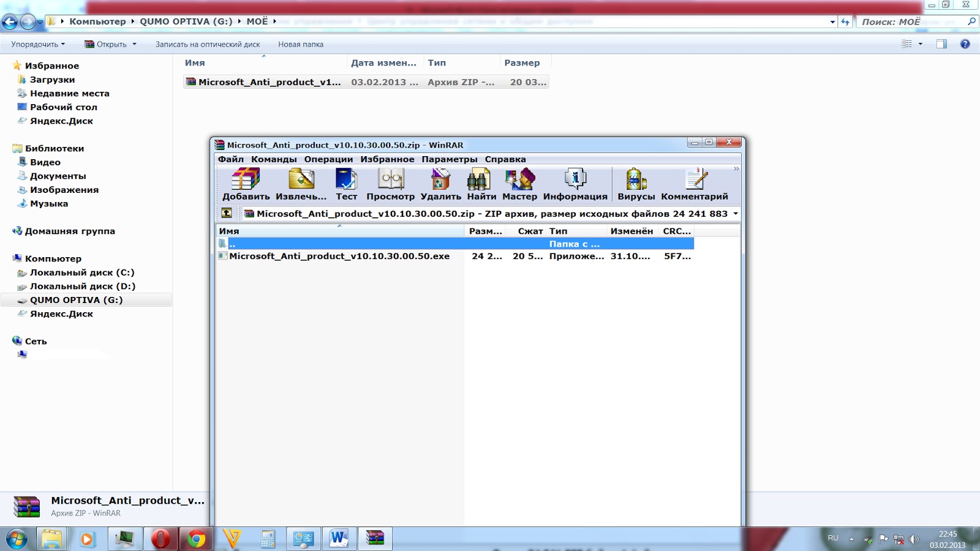Image resolution: width=980 pixels, height=551 pixels.
Task: Expand hidden WinRAR toolbar buttons chevron
Action: point(736,169)
